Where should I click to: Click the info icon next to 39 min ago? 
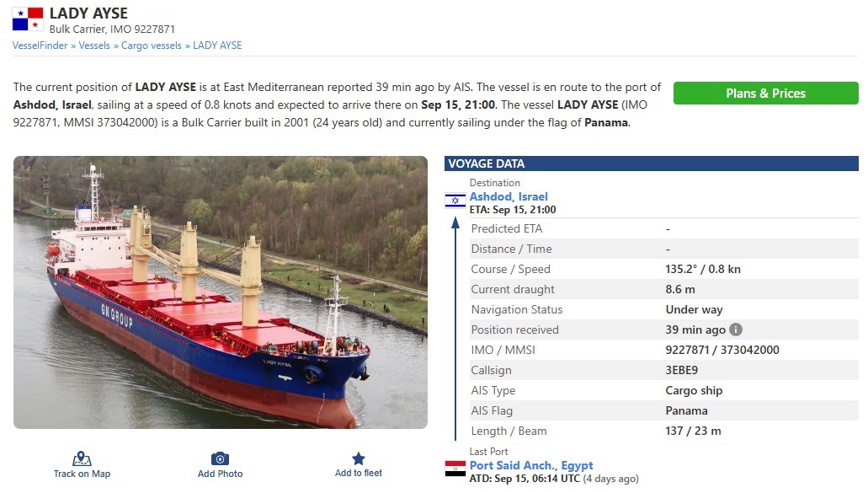[x=736, y=330]
